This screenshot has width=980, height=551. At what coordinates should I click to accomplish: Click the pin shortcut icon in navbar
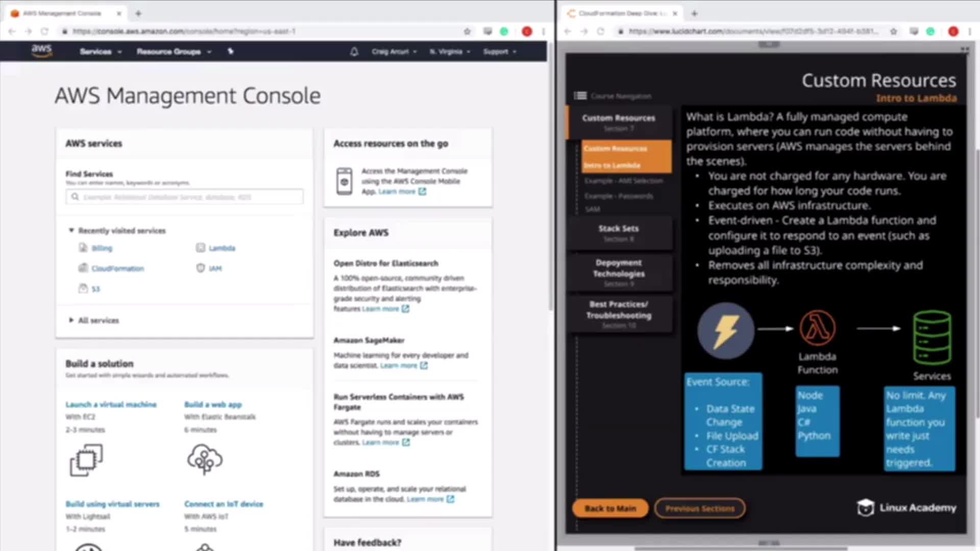[x=230, y=51]
